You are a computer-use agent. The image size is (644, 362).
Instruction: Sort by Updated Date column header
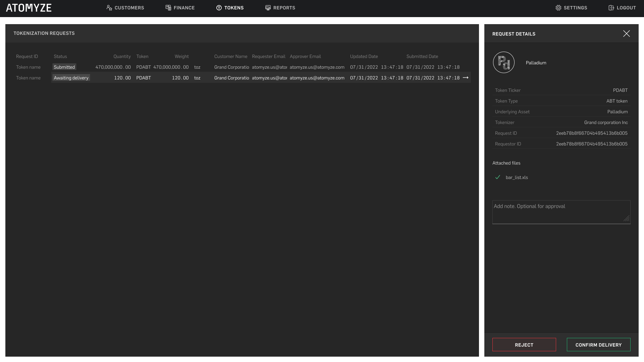tap(364, 56)
